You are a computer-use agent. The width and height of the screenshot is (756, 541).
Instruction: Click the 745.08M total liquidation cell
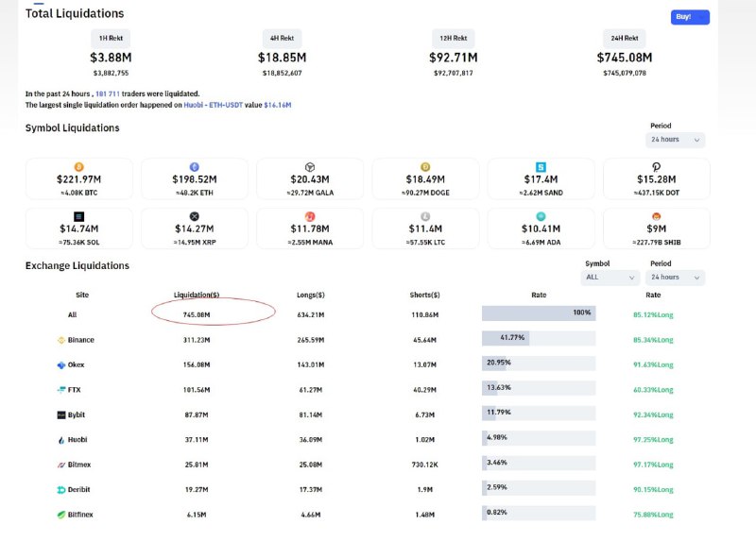[197, 315]
